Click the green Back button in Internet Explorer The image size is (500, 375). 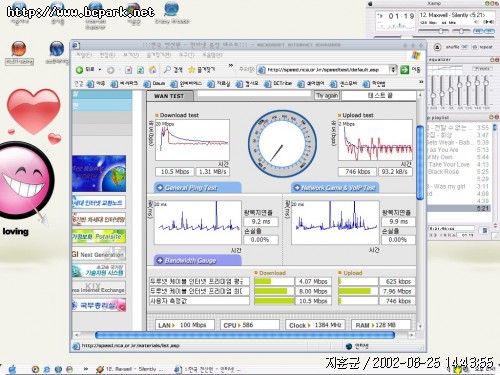(85, 70)
